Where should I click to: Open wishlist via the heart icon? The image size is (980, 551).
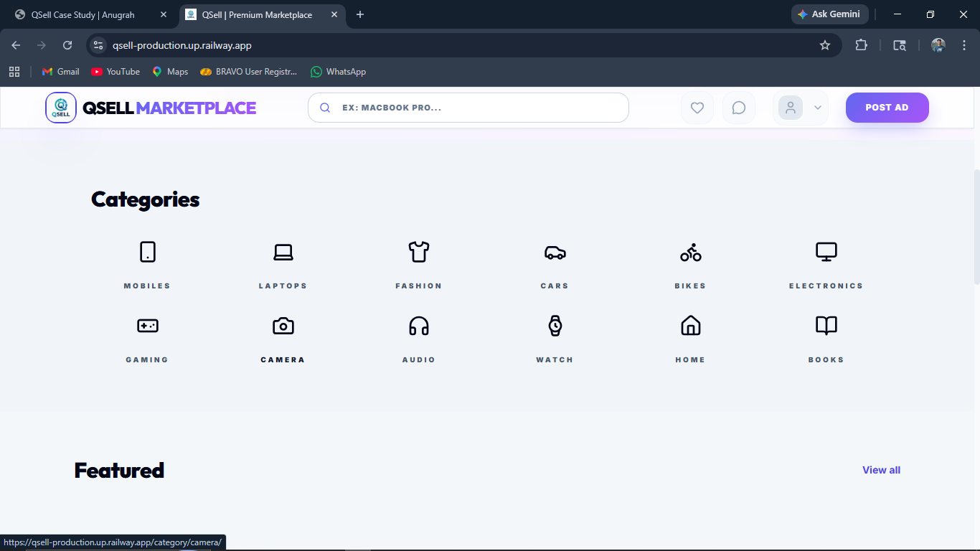(x=697, y=108)
